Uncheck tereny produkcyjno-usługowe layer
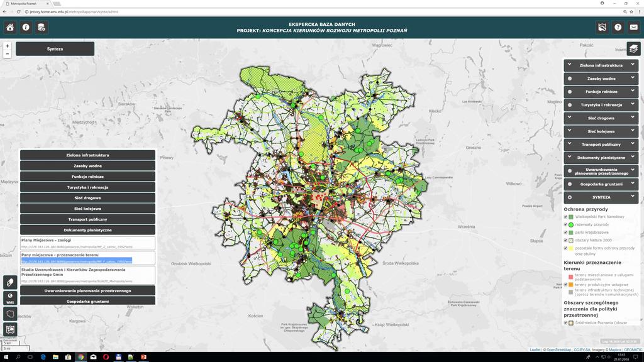Screen dimensions: 644x362 [x=565, y=285]
